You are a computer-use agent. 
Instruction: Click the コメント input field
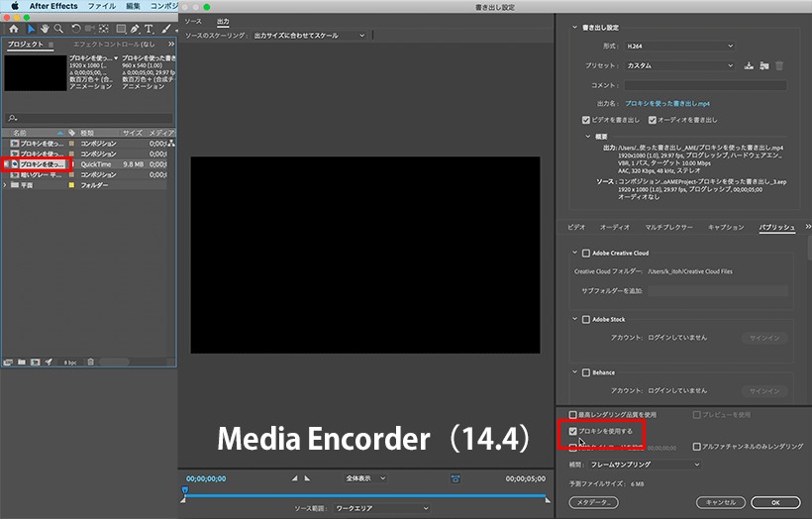coord(705,85)
